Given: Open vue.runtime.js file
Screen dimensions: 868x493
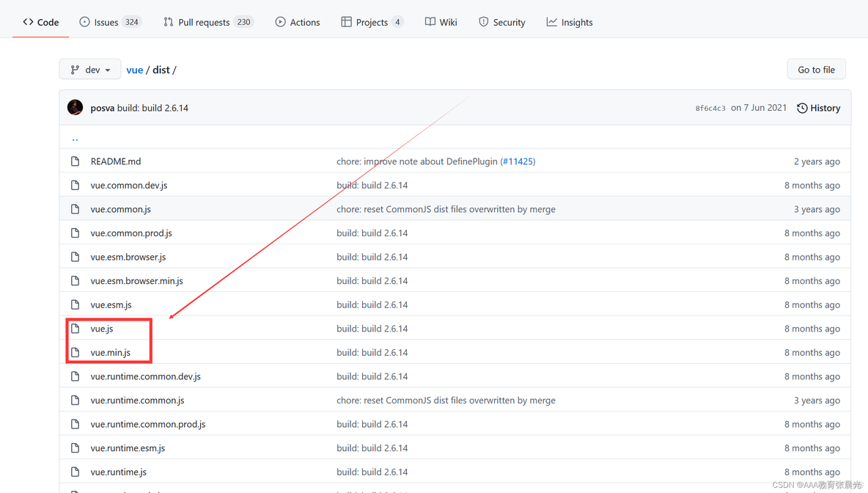Looking at the screenshot, I should (119, 472).
